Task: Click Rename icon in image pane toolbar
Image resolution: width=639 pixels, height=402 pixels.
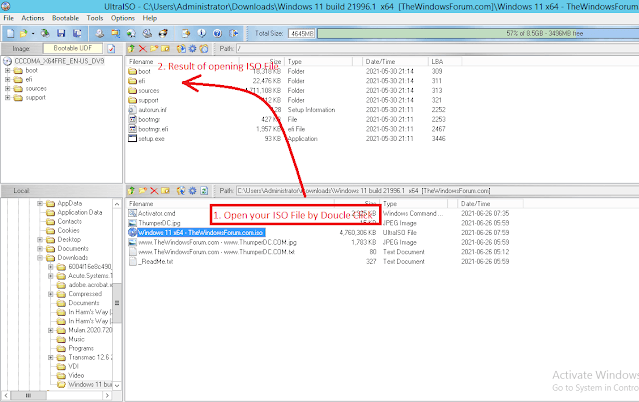Action: [165, 49]
